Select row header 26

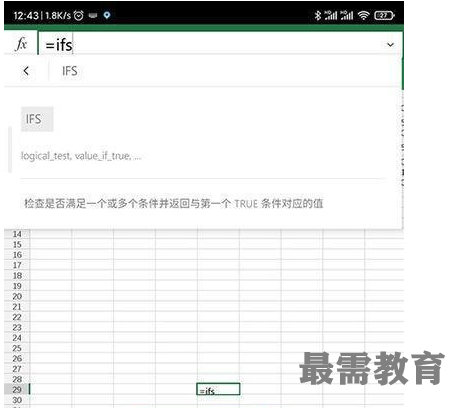coord(17,358)
